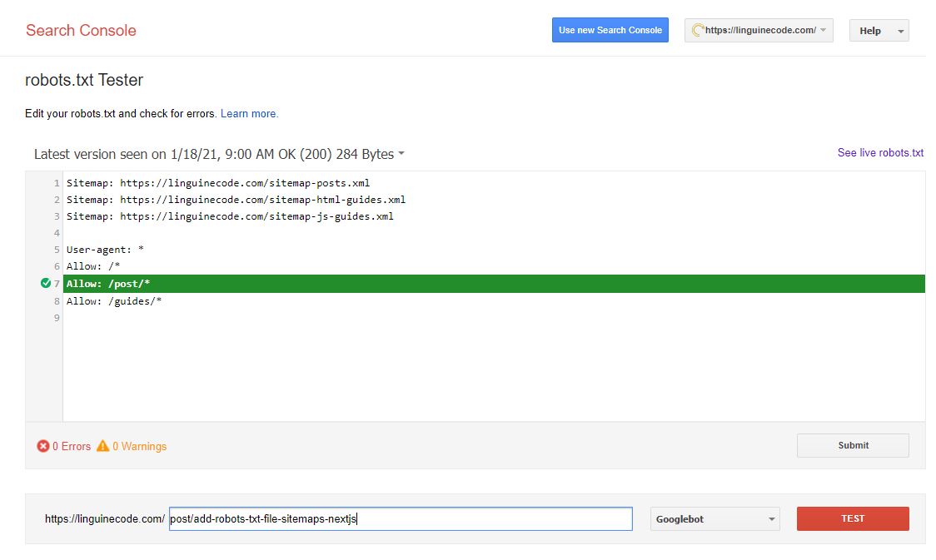Click into the URL path test field
The image size is (936, 560).
coord(400,519)
